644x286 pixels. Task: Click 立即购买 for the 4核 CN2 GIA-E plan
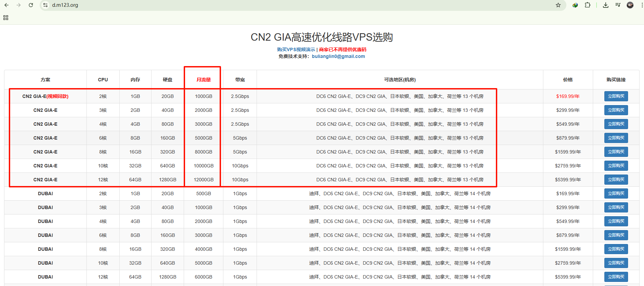616,124
